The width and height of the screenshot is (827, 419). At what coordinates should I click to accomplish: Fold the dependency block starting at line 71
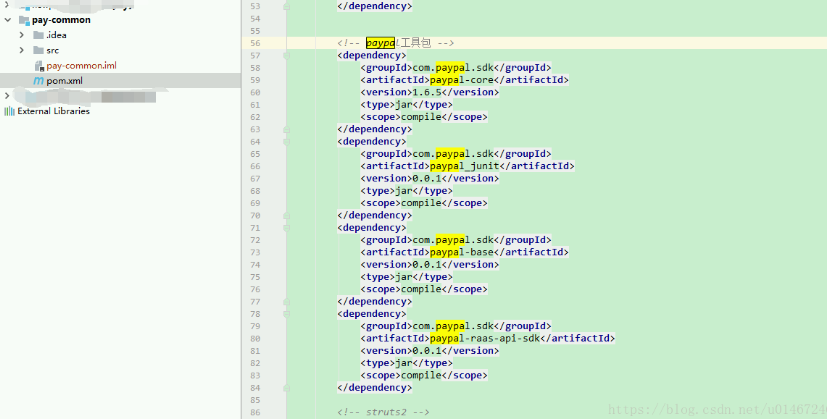tap(286, 228)
